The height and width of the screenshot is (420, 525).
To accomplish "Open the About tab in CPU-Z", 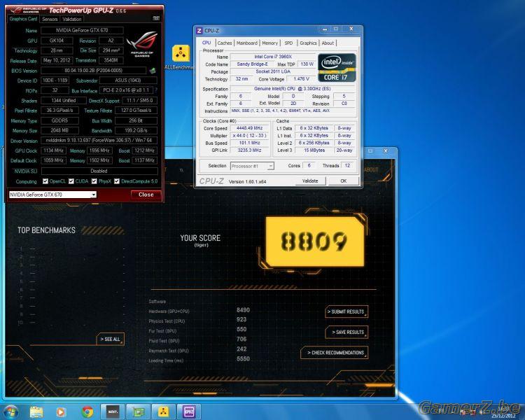I will [328, 43].
